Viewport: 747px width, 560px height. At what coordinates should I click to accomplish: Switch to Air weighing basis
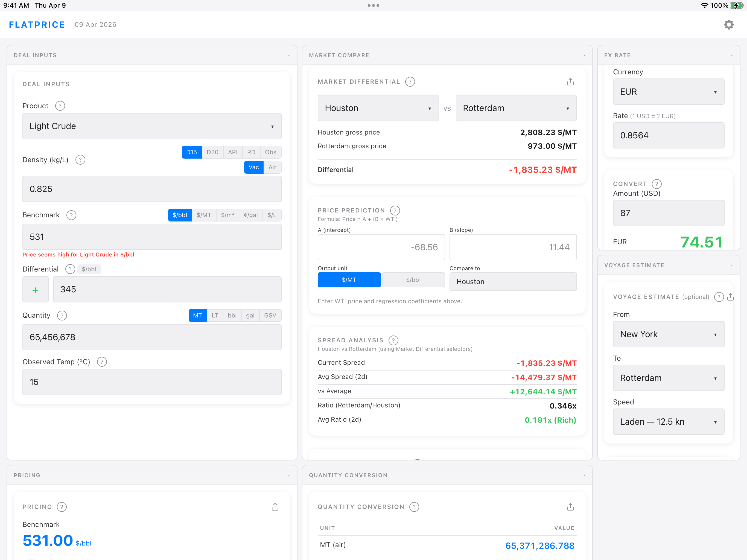pyautogui.click(x=272, y=167)
